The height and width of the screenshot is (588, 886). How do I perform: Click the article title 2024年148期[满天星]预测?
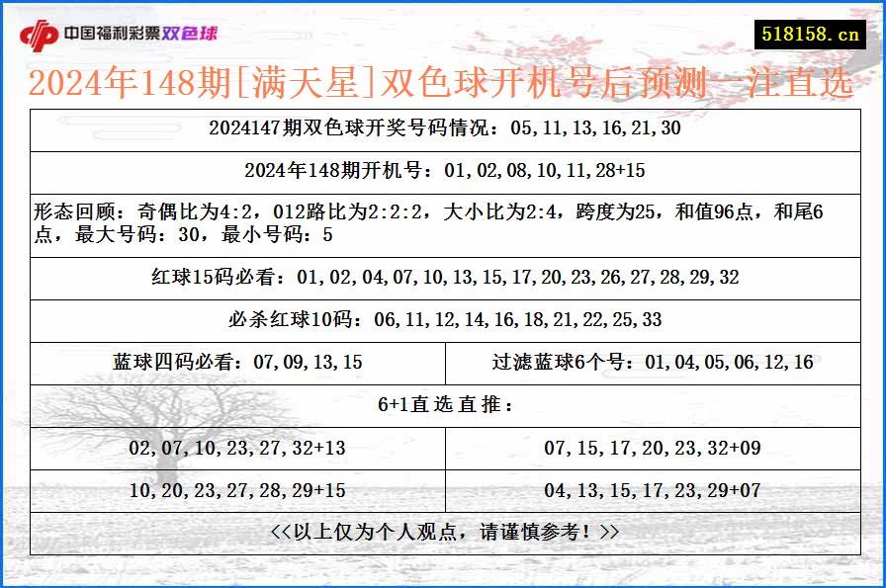pyautogui.click(x=443, y=86)
